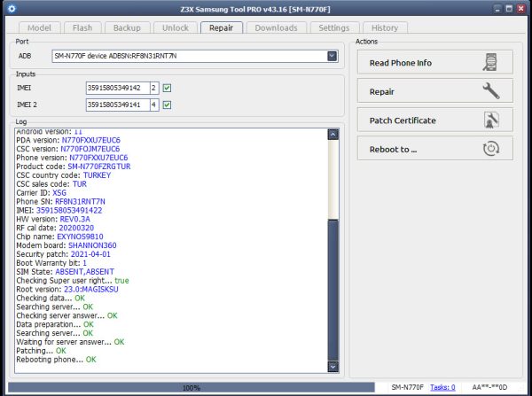Screen dimensions: 532x396
Task: Expand the ADB port dropdown arrow
Action: point(332,56)
